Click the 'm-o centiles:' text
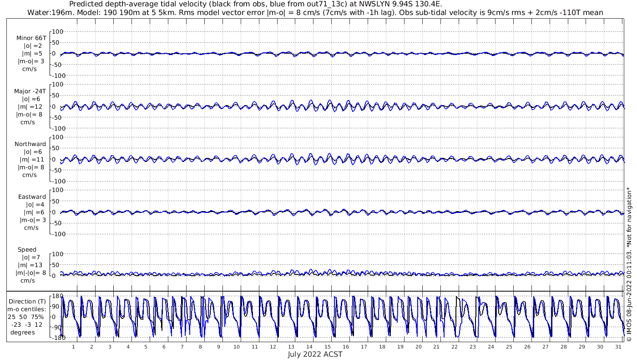Screen dimensions: 637x364 [x=27, y=309]
